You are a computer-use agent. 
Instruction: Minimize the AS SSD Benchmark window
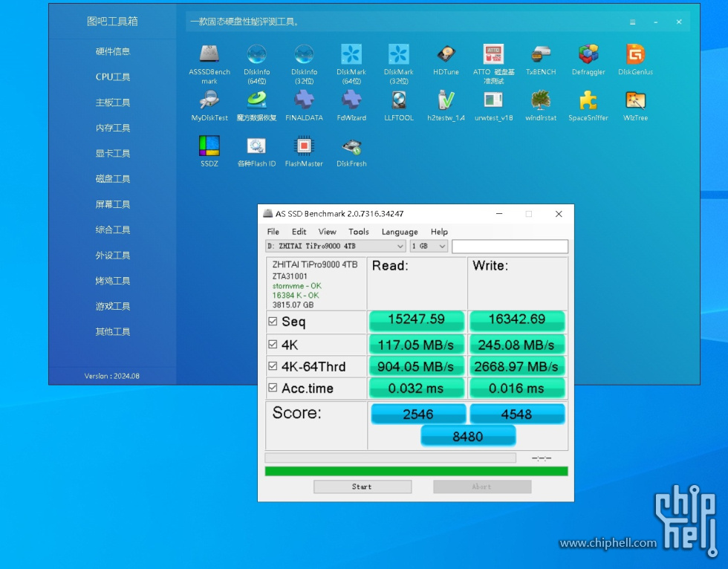(x=499, y=213)
